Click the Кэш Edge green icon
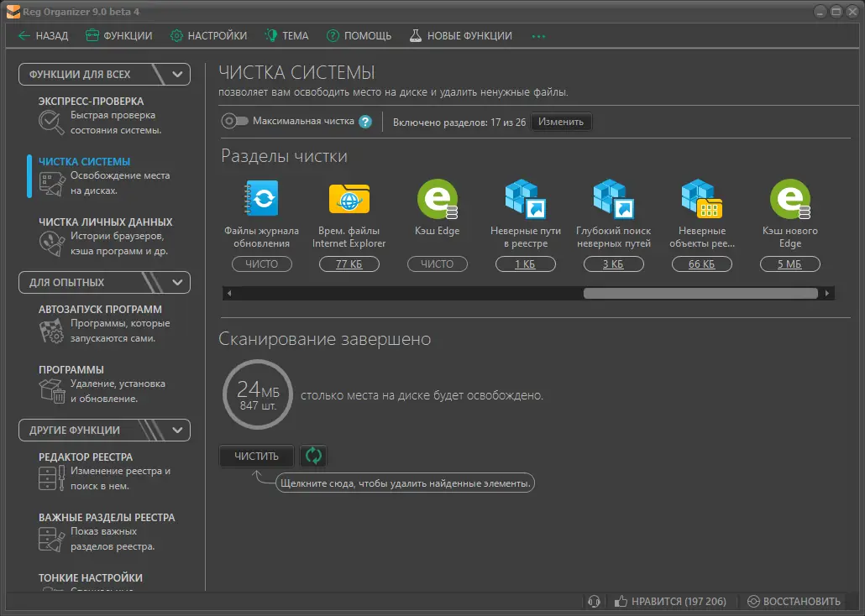The width and height of the screenshot is (865, 616). 438,199
